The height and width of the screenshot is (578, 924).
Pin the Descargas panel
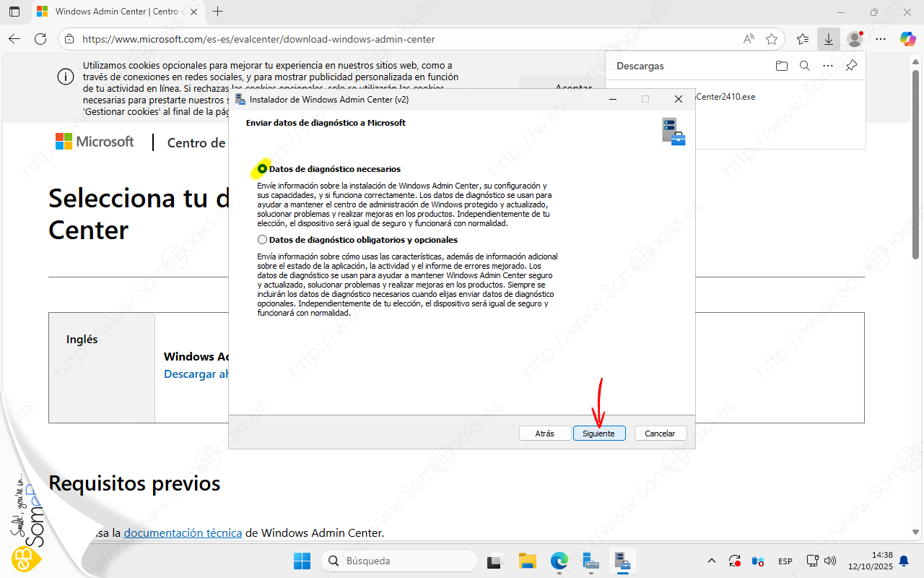click(851, 66)
